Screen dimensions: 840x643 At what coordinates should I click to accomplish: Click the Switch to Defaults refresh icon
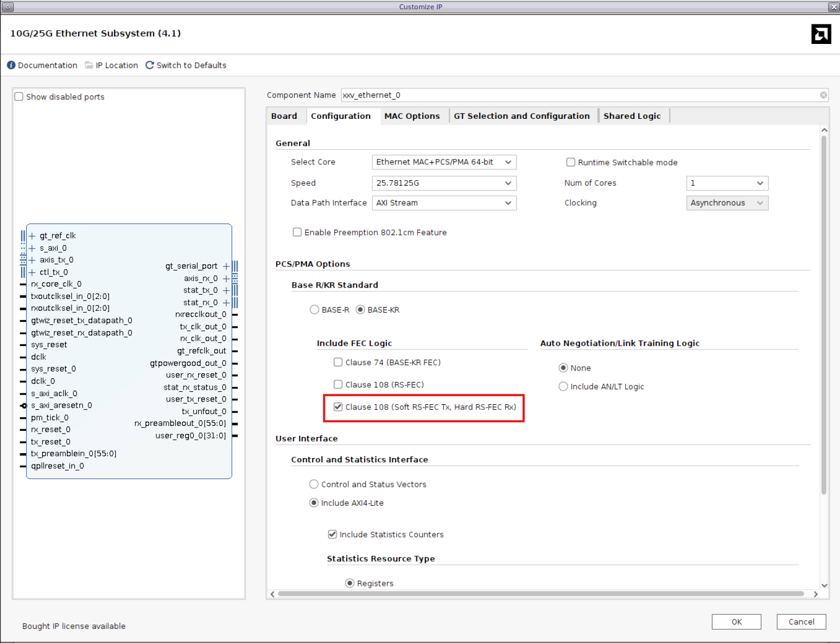(x=149, y=65)
